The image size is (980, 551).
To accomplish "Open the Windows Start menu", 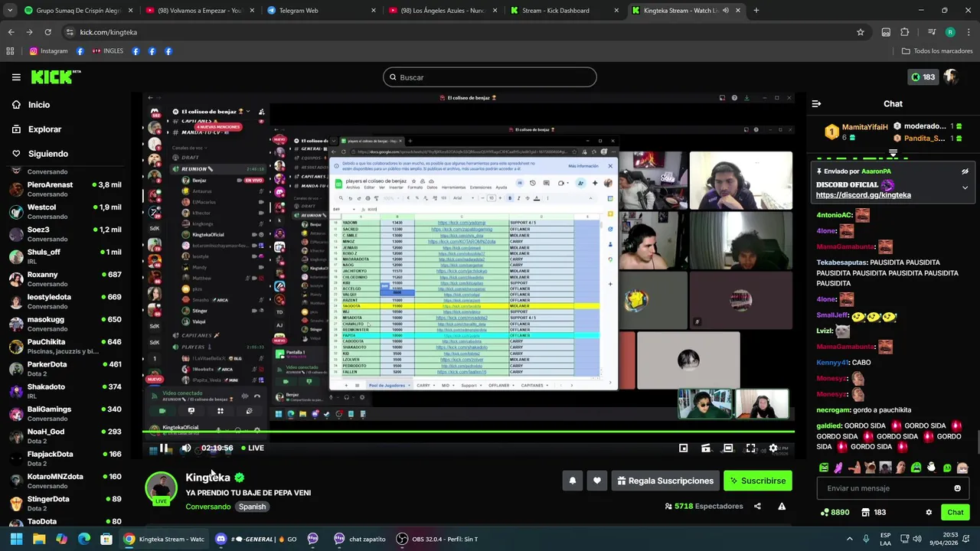I will click(16, 539).
